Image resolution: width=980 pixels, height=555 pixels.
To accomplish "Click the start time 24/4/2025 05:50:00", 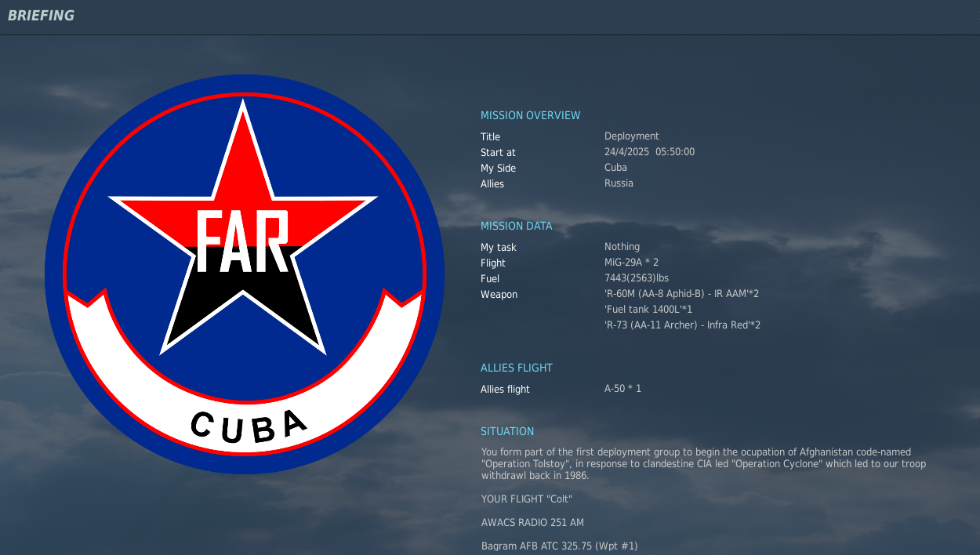I will [x=649, y=152].
